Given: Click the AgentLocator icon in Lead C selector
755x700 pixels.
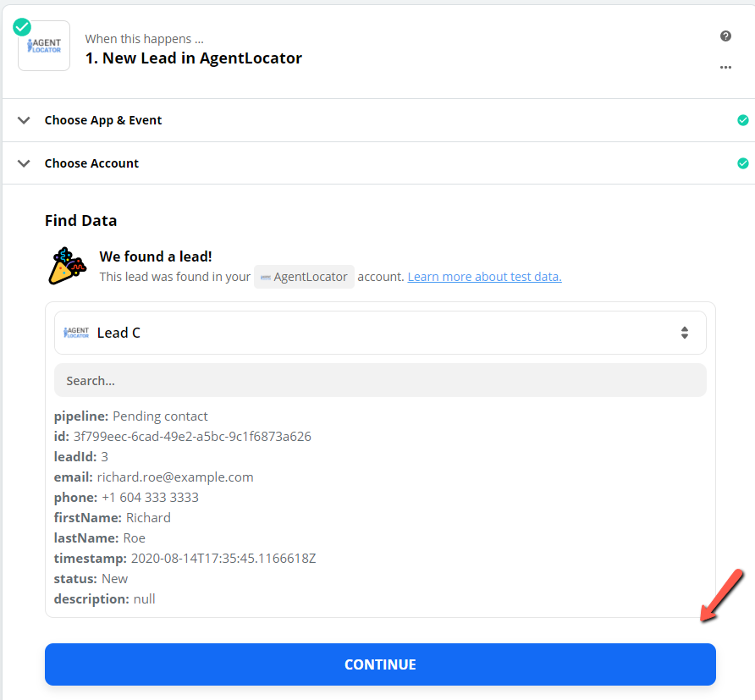Looking at the screenshot, I should pyautogui.click(x=76, y=333).
